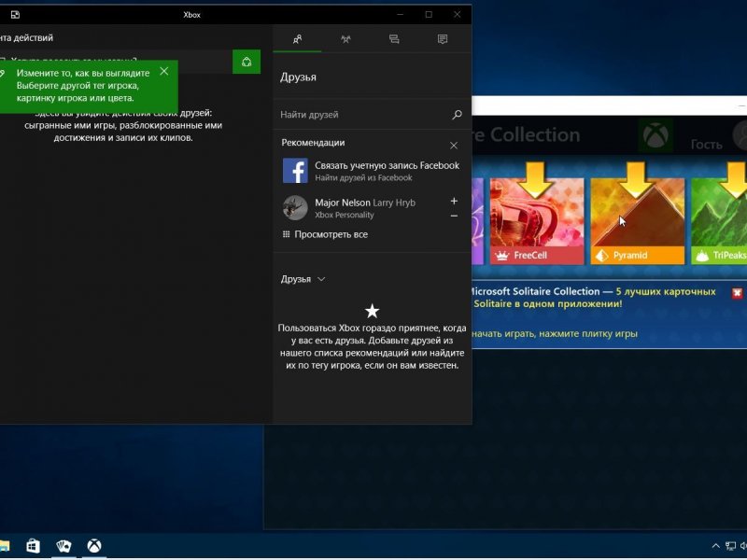This screenshot has width=747, height=560.
Task: Add Major Nelson with plus icon
Action: (454, 201)
